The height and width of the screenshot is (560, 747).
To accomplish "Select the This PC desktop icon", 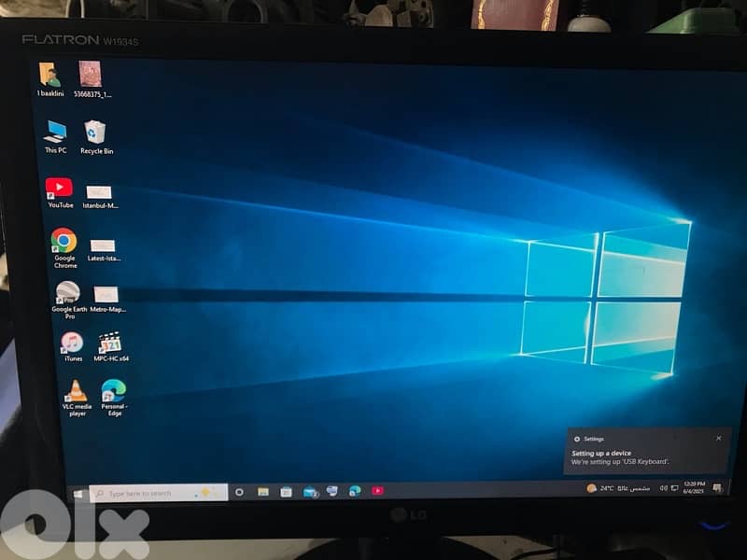I will 55,132.
